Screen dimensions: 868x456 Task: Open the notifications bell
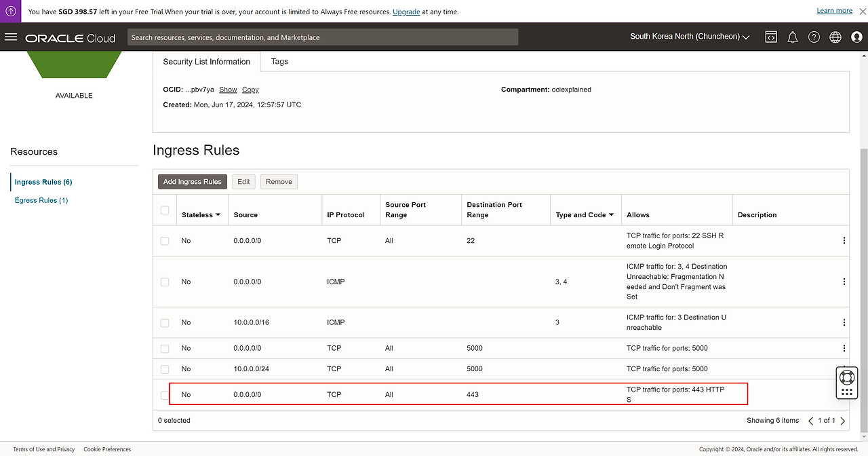click(792, 37)
